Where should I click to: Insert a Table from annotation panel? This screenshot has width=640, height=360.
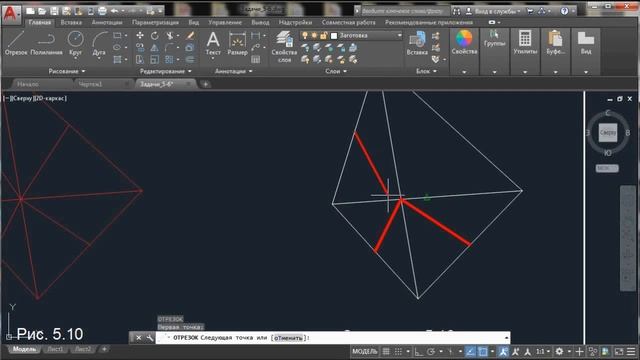pos(256,60)
